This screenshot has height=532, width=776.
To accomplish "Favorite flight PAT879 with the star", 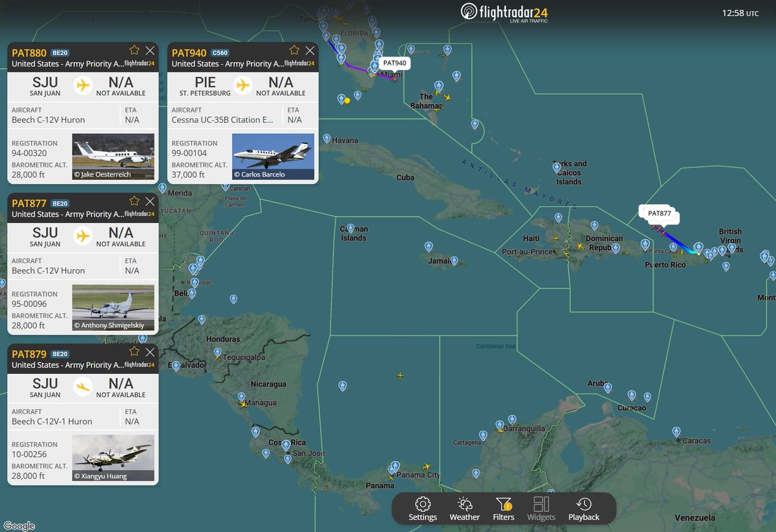I will (x=134, y=352).
